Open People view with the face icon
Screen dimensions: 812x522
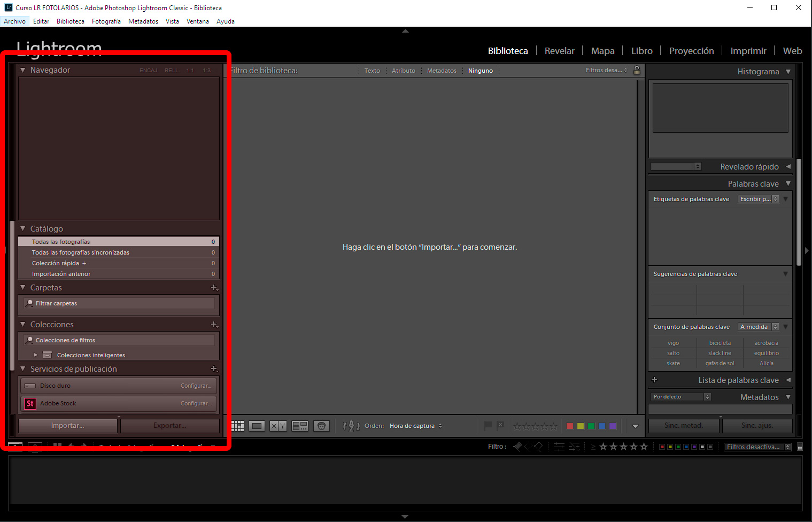click(x=322, y=426)
